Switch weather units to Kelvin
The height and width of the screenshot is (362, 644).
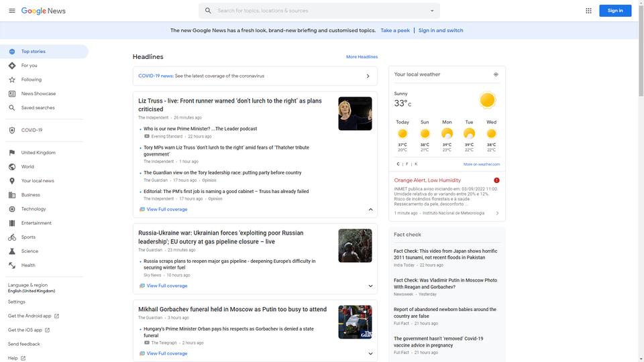point(416,164)
